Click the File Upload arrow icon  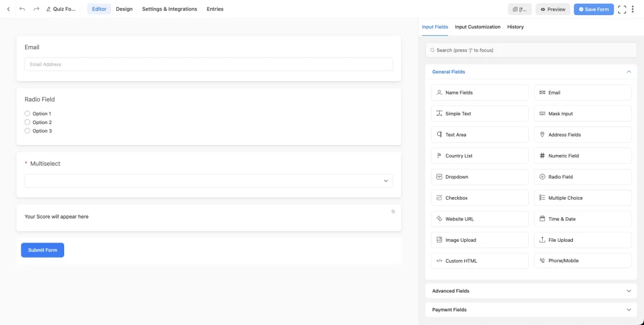tap(542, 240)
